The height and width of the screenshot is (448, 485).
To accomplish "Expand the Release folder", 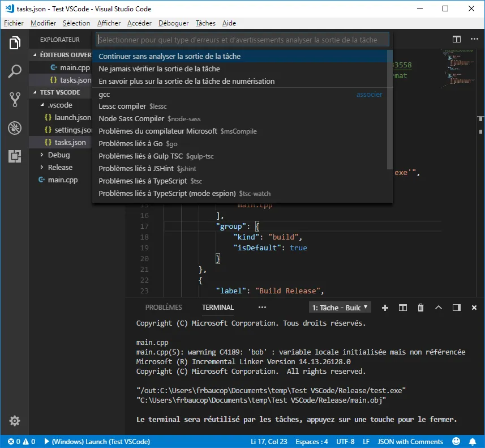I will coord(62,167).
